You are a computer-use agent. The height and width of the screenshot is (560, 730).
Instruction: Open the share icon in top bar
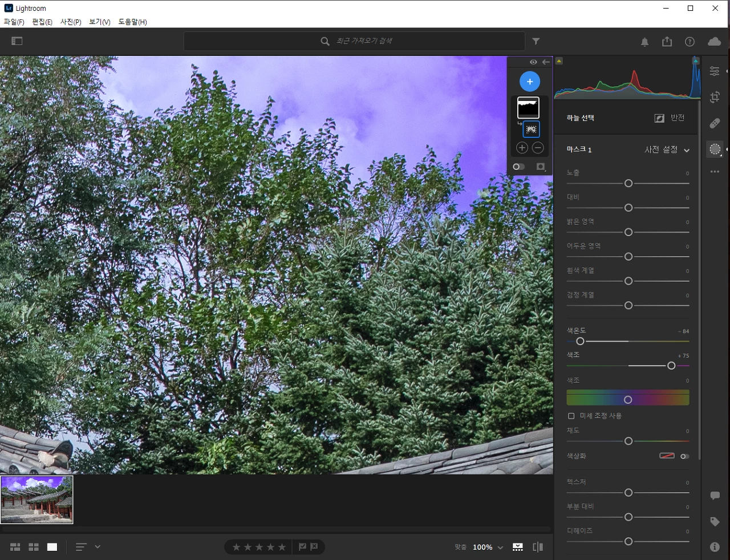(667, 41)
